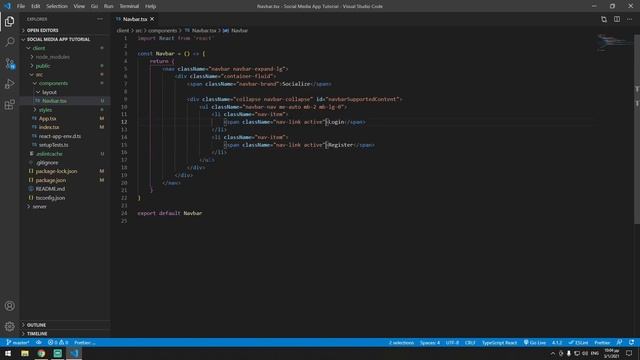This screenshot has height=360, width=640.
Task: Click CRLF line ending selector
Action: (470, 342)
